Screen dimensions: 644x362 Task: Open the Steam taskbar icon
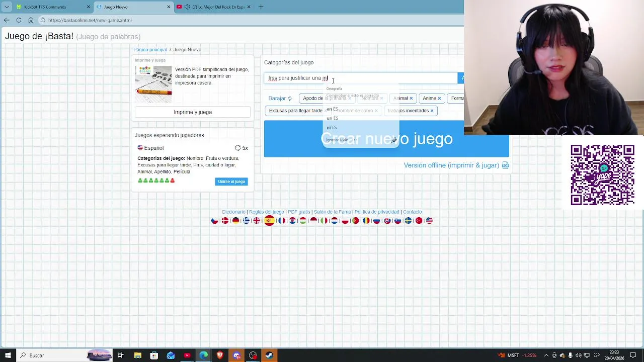pos(269,355)
